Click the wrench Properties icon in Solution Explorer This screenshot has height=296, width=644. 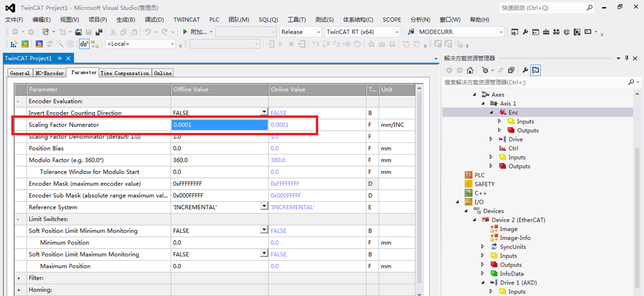525,70
